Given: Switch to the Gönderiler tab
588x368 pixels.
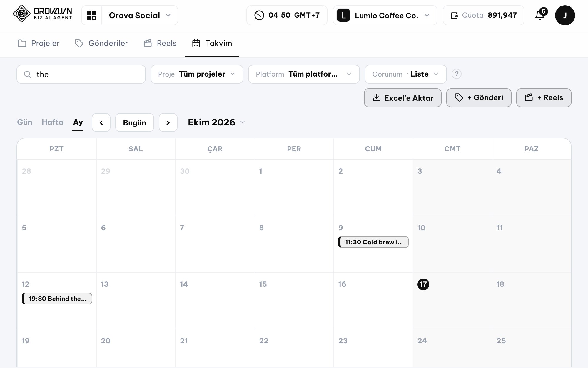Looking at the screenshot, I should tap(101, 43).
